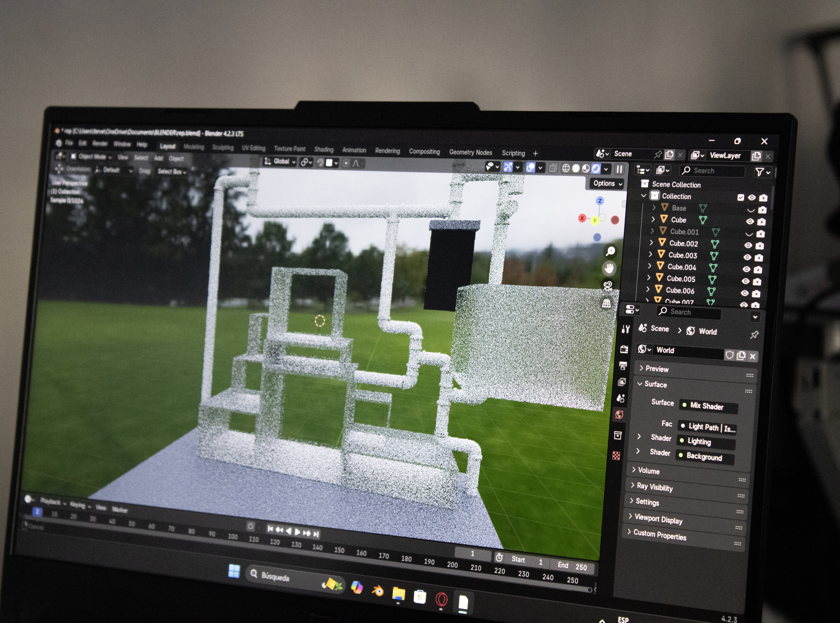This screenshot has width=840, height=623.
Task: Open the Options dropdown in viewport
Action: (x=607, y=184)
